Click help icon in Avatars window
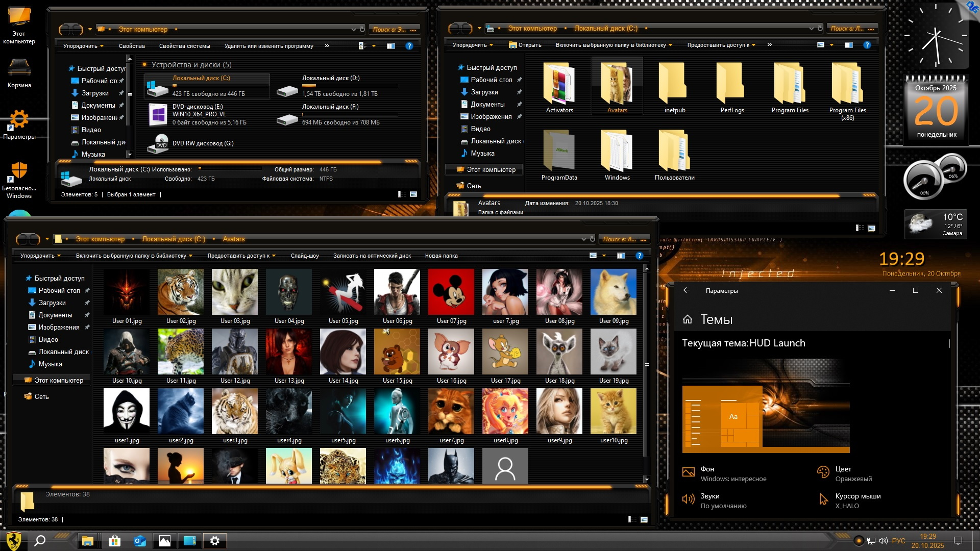Image resolution: width=980 pixels, height=551 pixels. (639, 256)
